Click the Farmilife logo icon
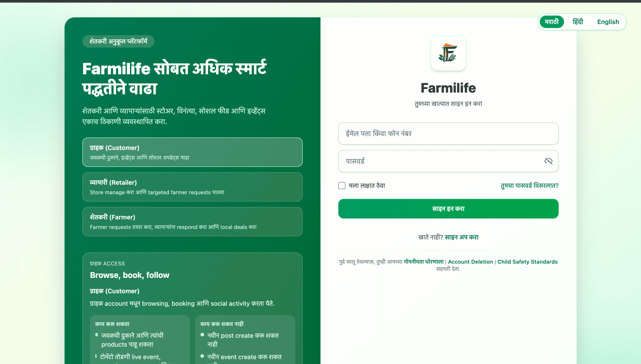Screen dimensions: 641x364 click(448, 53)
